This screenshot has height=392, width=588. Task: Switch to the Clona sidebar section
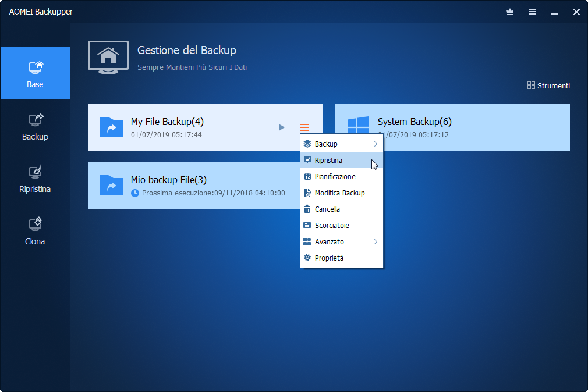pos(35,231)
